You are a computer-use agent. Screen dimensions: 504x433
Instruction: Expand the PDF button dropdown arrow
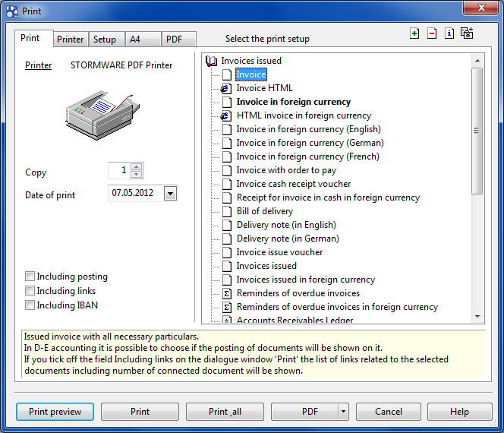(343, 412)
